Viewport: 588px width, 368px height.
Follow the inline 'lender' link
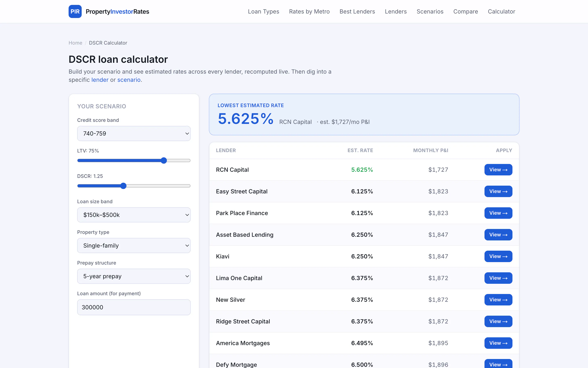(100, 80)
